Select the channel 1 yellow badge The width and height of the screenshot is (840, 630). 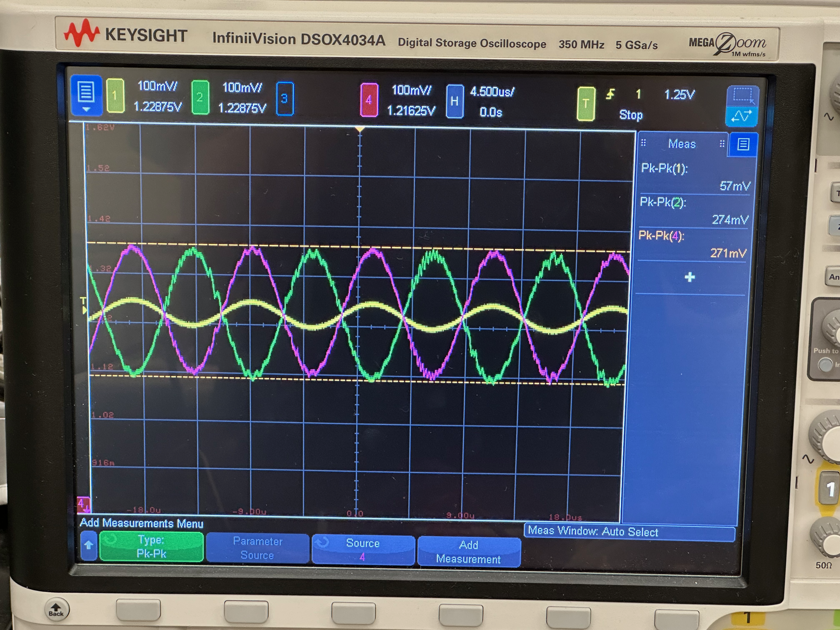(115, 96)
